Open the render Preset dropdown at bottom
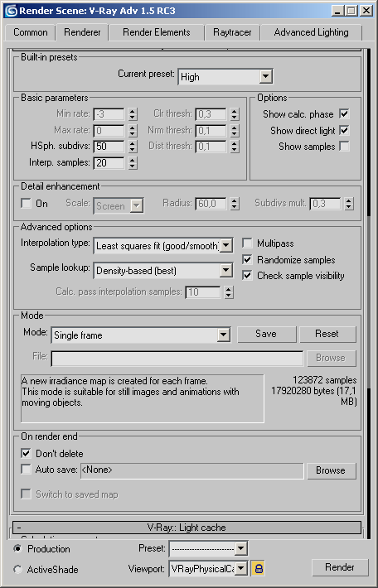 tap(208, 549)
